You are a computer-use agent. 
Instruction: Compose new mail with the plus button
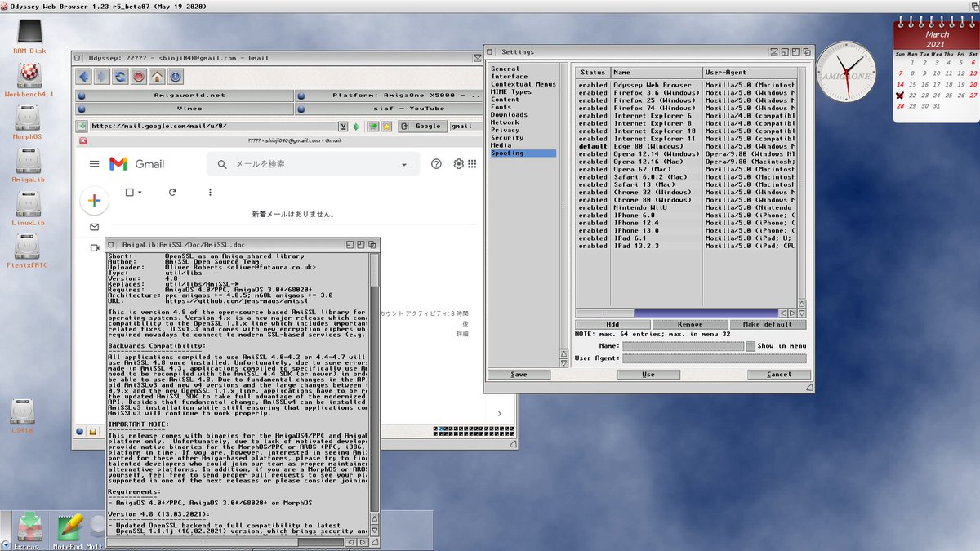(94, 200)
